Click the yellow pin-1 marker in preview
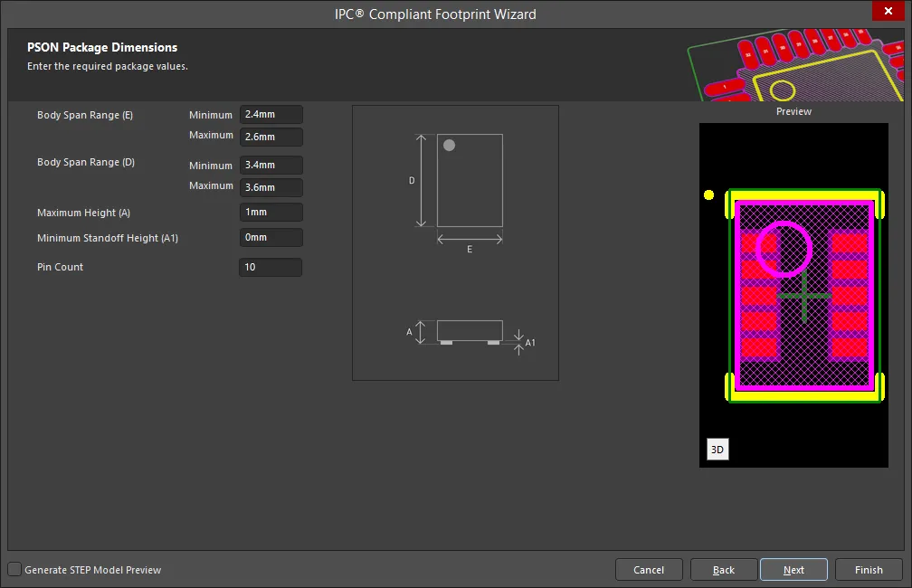The image size is (912, 588). 708,194
